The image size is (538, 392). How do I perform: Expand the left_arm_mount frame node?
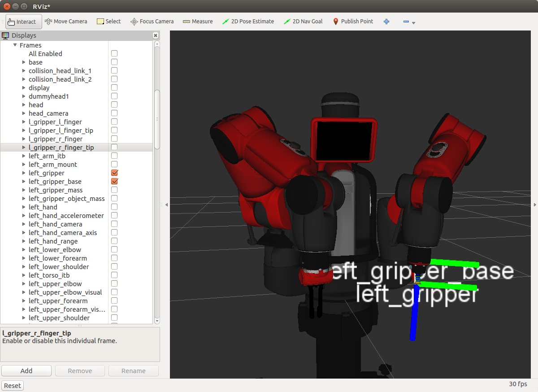(24, 164)
